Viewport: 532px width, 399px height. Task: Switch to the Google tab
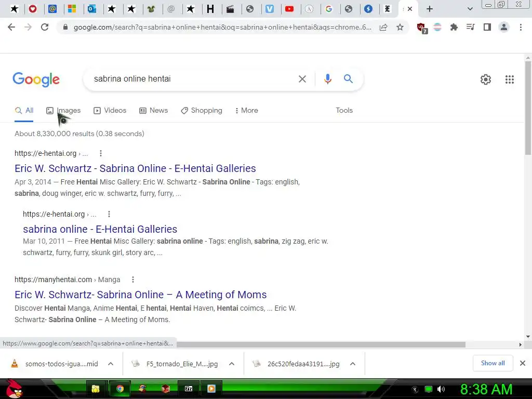[x=329, y=9]
